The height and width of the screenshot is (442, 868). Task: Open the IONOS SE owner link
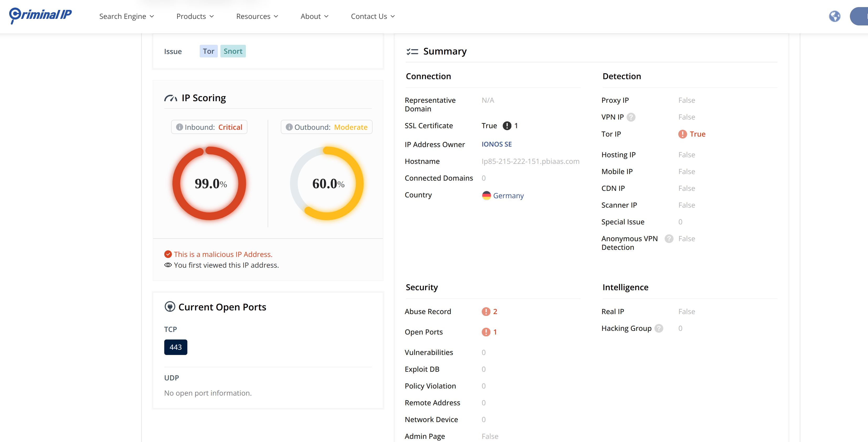[x=496, y=144]
